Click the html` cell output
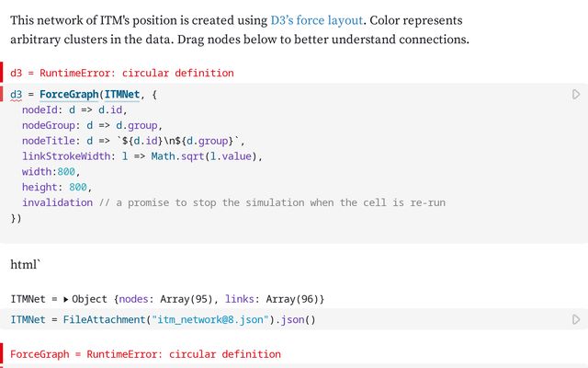This screenshot has height=368, width=588. click(x=26, y=266)
